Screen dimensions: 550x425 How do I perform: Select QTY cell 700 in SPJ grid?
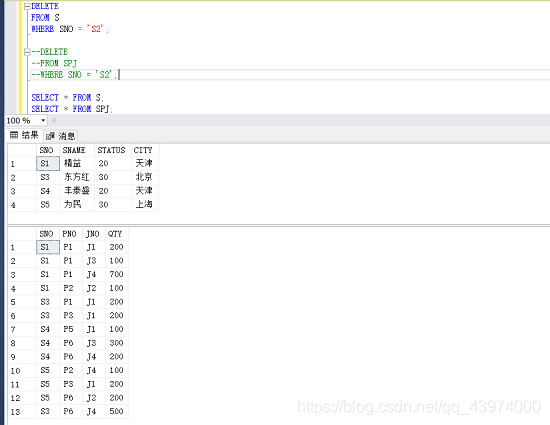116,275
